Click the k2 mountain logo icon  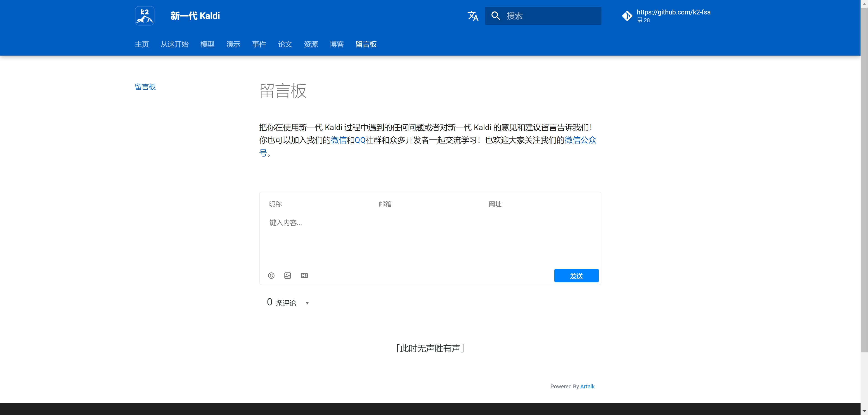(x=144, y=16)
